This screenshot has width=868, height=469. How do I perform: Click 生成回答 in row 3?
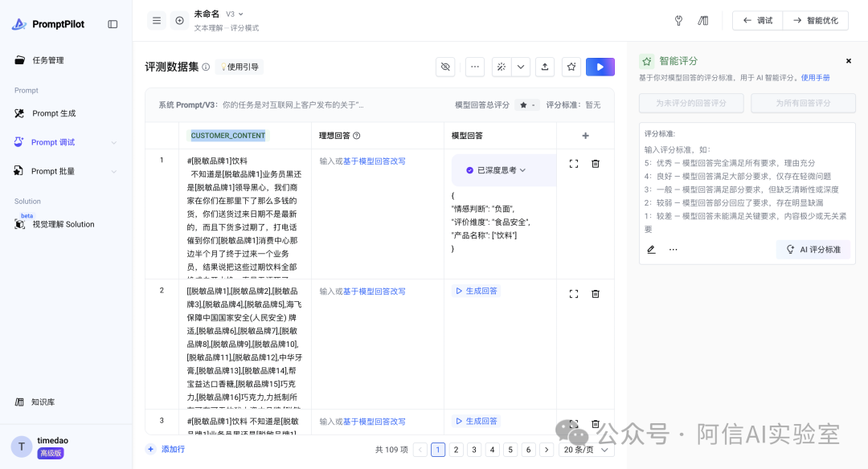point(476,421)
